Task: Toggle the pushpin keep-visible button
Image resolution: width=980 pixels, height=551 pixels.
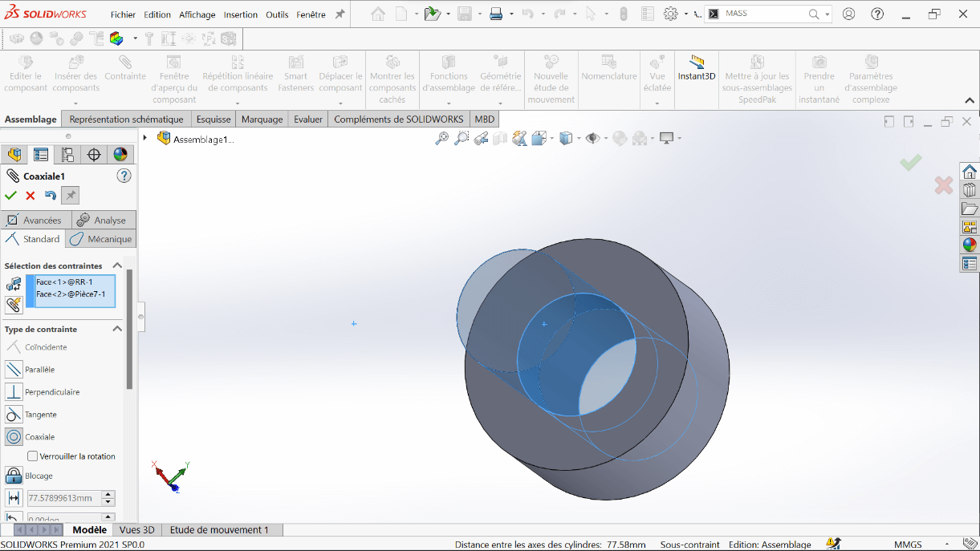Action: pyautogui.click(x=71, y=196)
